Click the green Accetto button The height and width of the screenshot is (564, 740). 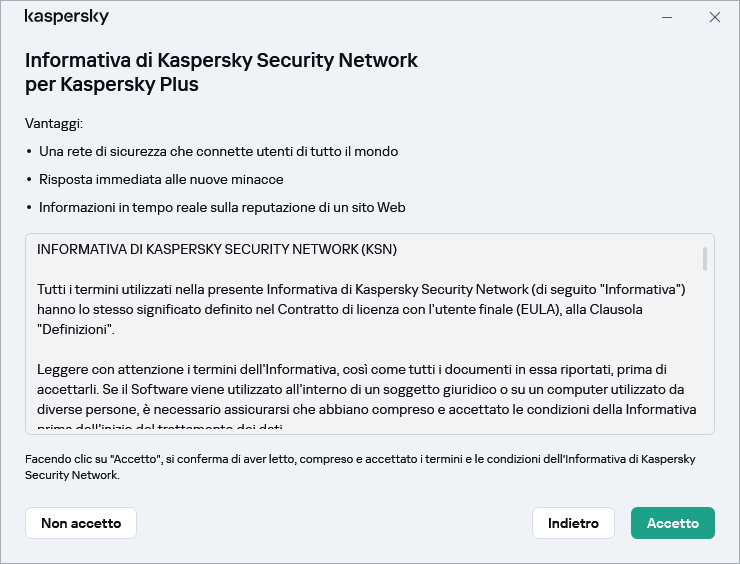(x=672, y=523)
